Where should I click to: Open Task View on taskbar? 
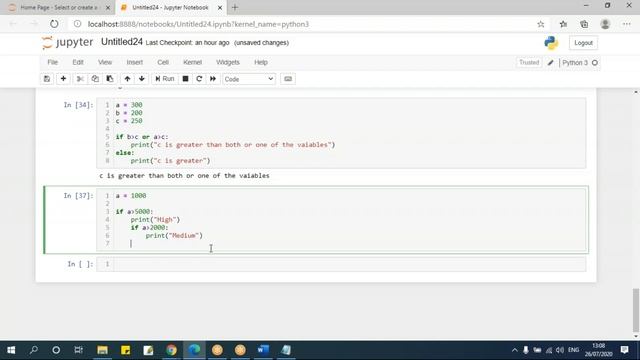click(x=78, y=350)
